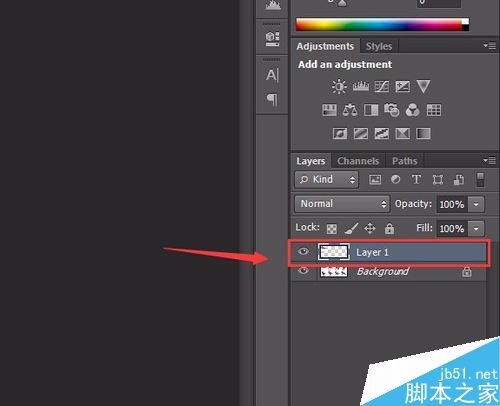This screenshot has width=500, height=406.
Task: Hide the Background layer eye
Action: click(303, 270)
